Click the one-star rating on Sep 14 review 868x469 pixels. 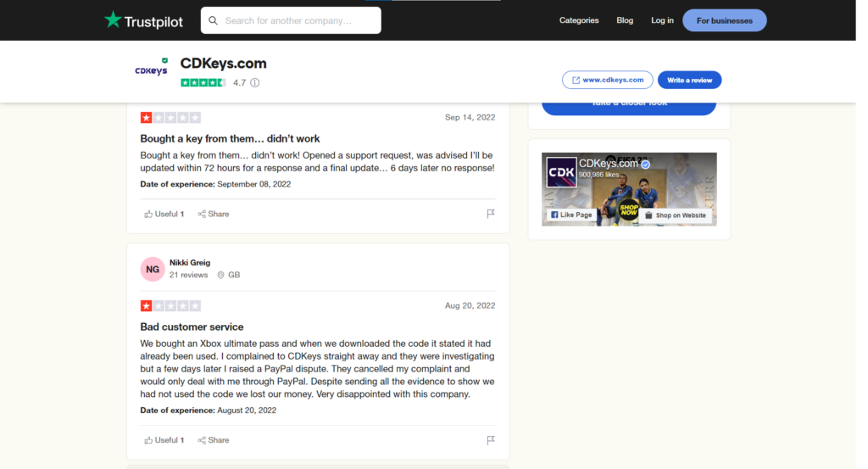pos(170,117)
